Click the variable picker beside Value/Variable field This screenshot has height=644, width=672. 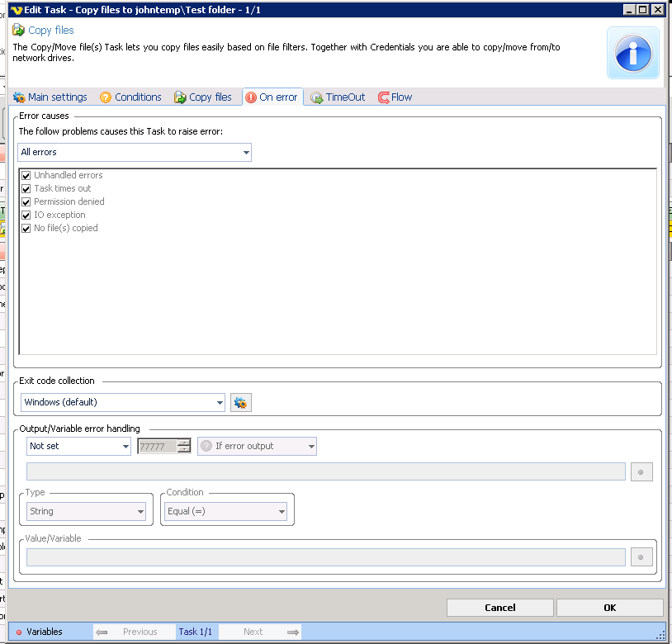coord(641,557)
